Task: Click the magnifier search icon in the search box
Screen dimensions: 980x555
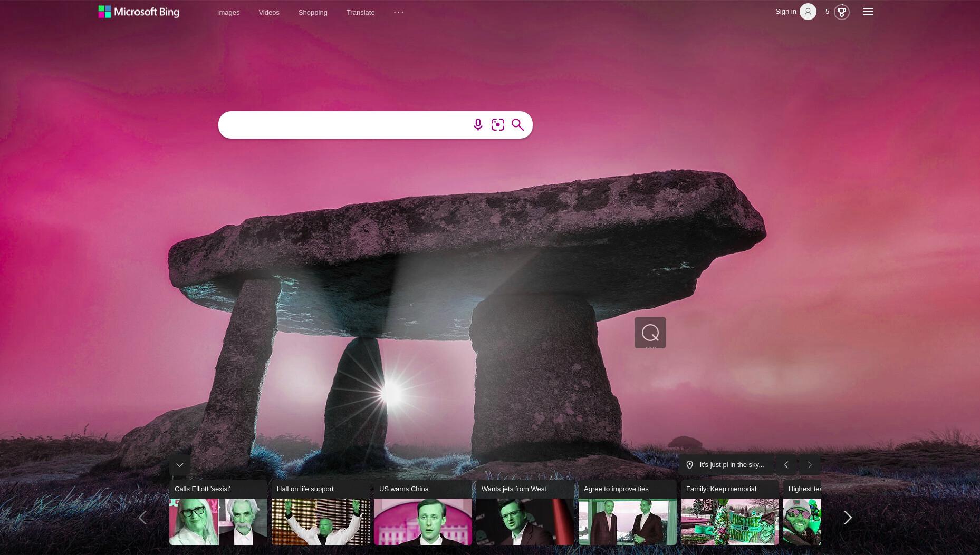Action: click(517, 125)
